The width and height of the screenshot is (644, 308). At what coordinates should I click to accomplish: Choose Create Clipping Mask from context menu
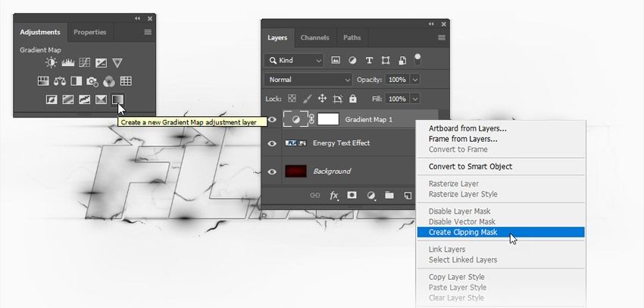click(501, 232)
